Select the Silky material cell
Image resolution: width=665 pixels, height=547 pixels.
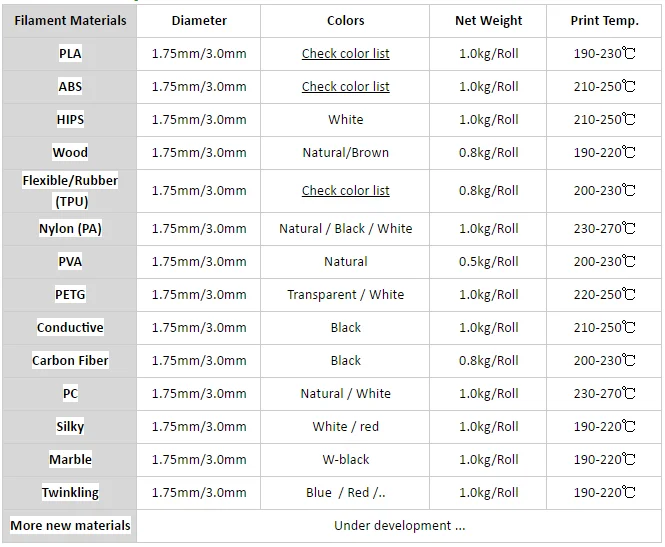point(70,427)
